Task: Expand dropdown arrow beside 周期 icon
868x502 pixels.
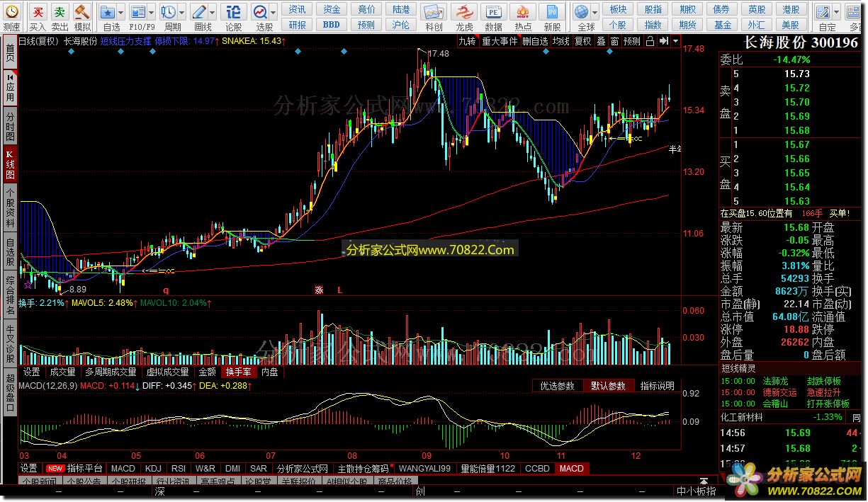Action: pos(182,12)
